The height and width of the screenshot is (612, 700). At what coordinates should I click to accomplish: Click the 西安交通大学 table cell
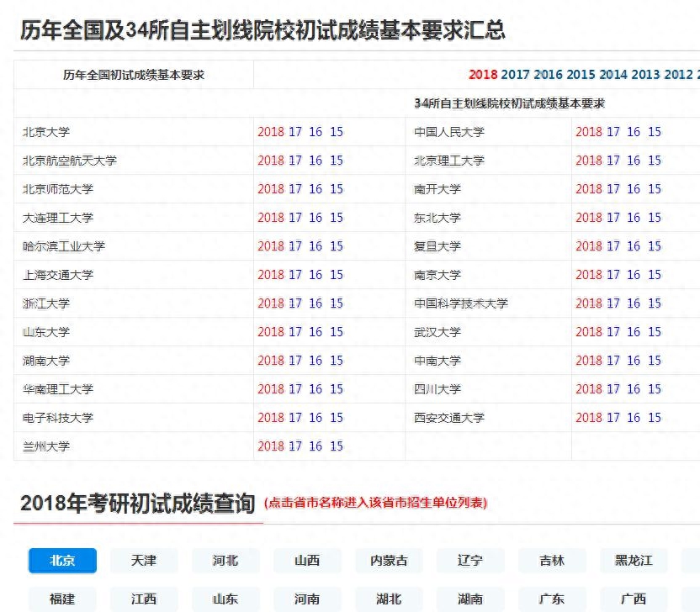tap(488, 417)
